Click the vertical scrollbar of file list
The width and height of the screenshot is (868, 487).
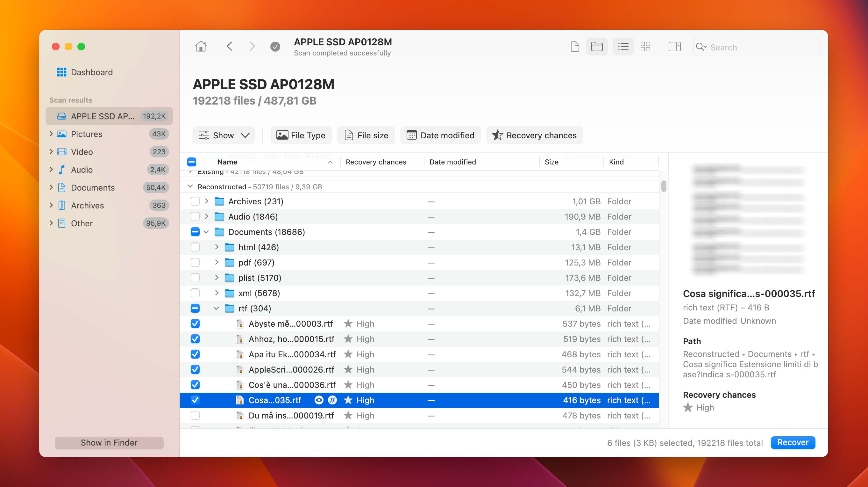pos(664,186)
